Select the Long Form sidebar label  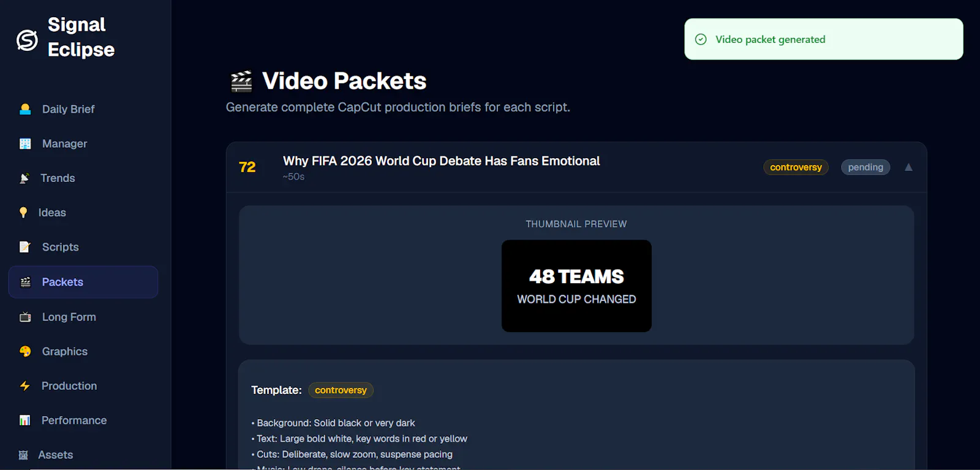click(69, 317)
